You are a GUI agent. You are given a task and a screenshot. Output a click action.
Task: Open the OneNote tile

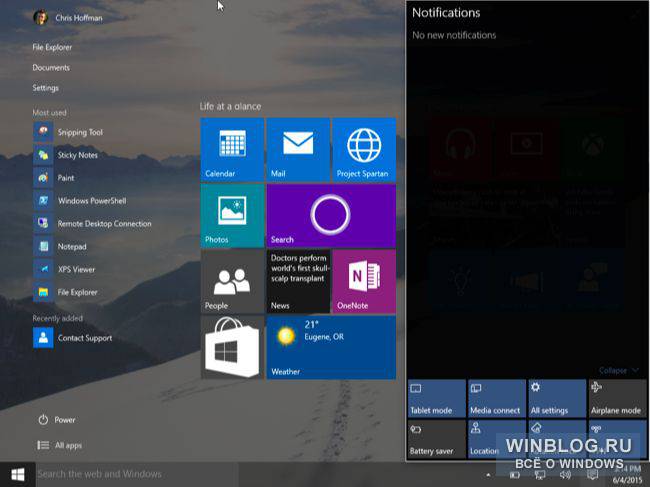point(364,281)
